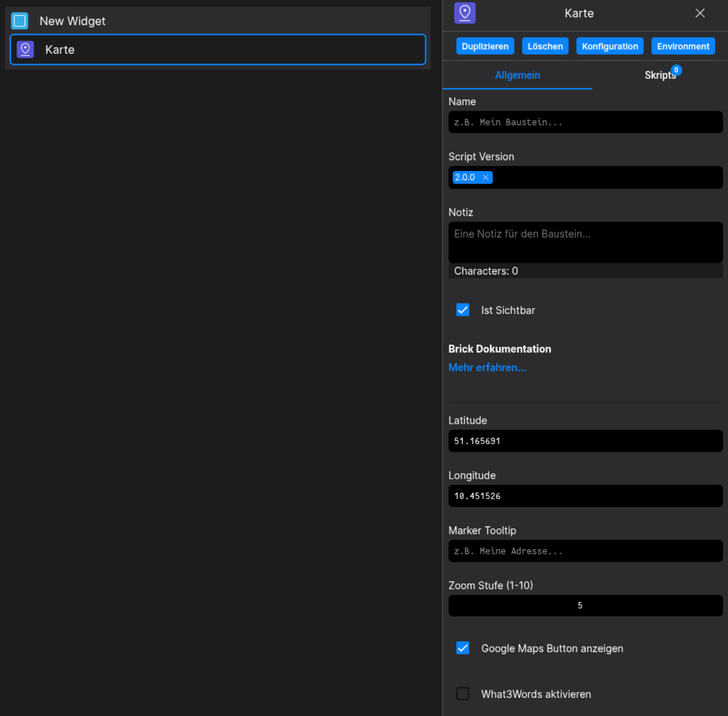Open the Mehr erfahren documentation link
This screenshot has height=716, width=728.
[487, 367]
